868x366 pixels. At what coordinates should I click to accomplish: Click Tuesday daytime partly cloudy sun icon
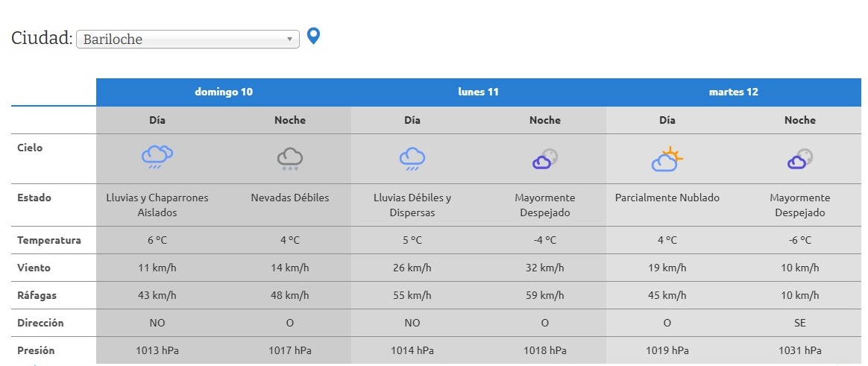coord(667,159)
